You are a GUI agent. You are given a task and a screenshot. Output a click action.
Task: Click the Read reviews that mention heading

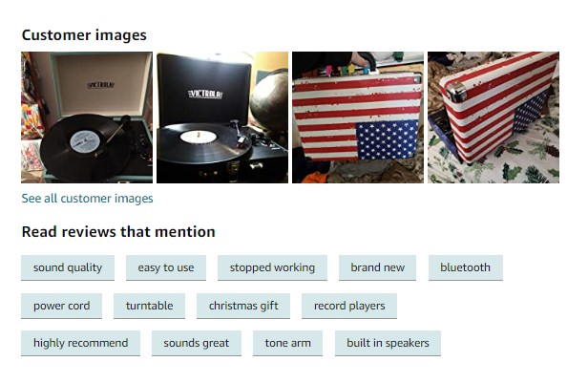click(118, 232)
